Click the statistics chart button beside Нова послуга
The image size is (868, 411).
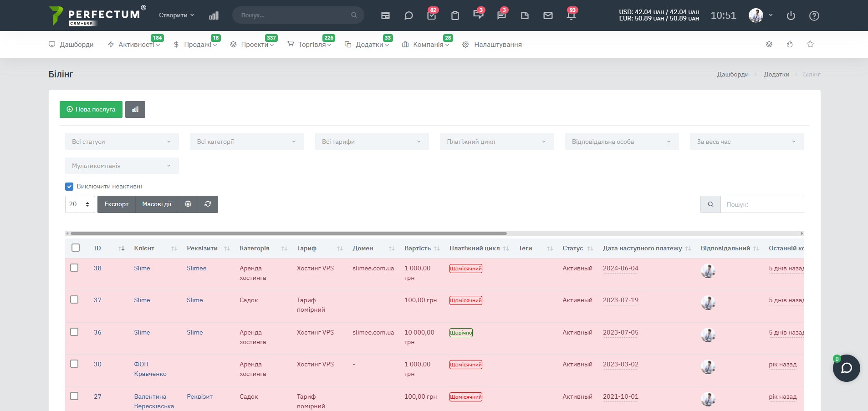pyautogui.click(x=135, y=109)
